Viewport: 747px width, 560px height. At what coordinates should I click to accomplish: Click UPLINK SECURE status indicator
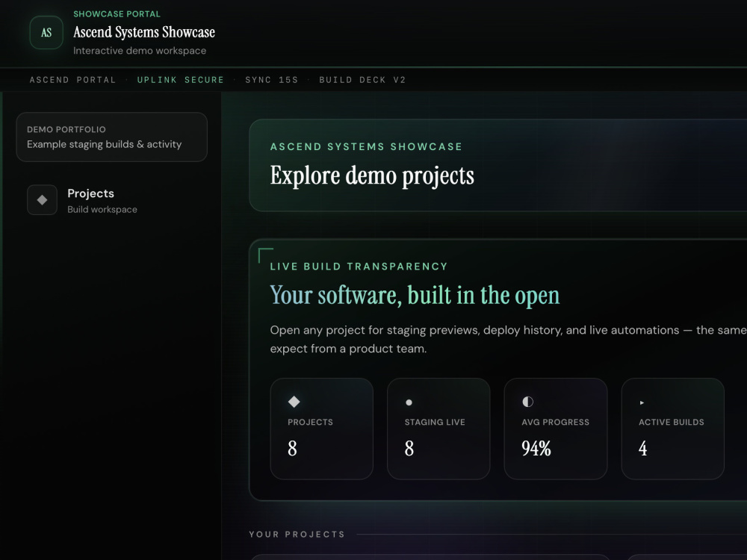pyautogui.click(x=181, y=80)
